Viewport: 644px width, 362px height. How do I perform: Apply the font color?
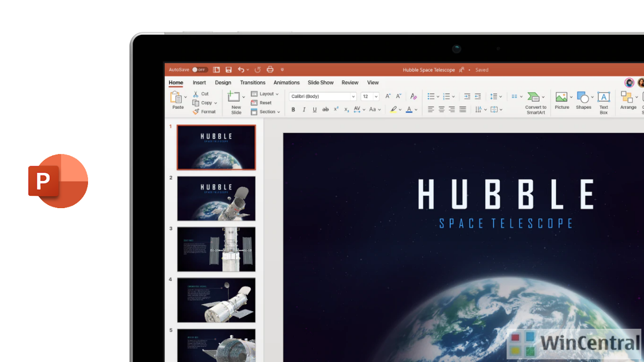point(409,109)
